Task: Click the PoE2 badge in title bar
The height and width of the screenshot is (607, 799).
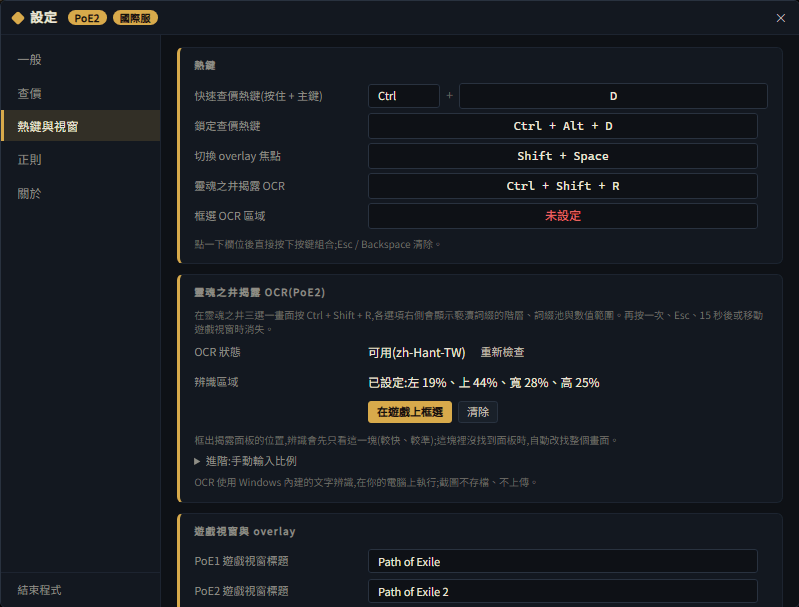Action: click(x=87, y=18)
